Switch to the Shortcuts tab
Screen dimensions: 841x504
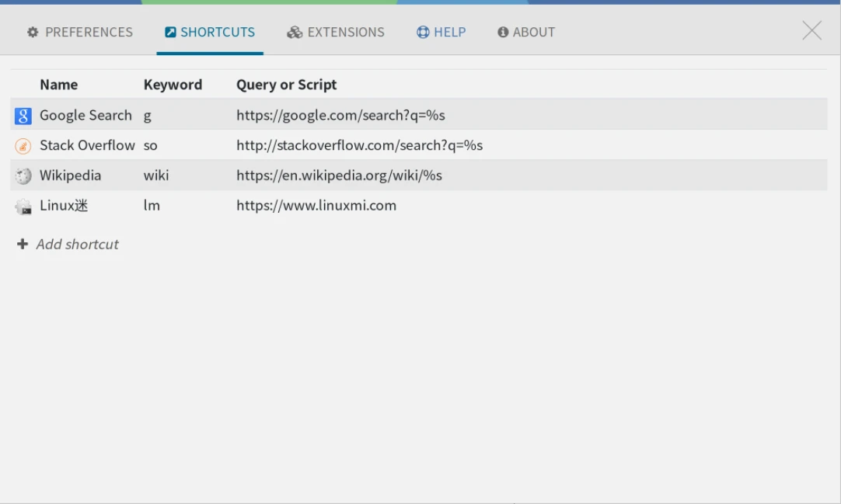point(210,33)
